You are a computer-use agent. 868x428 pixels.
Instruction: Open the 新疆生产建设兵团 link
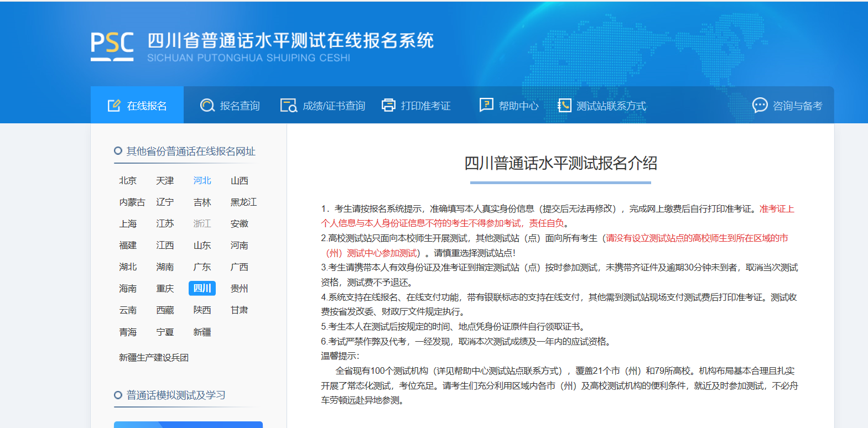point(154,358)
